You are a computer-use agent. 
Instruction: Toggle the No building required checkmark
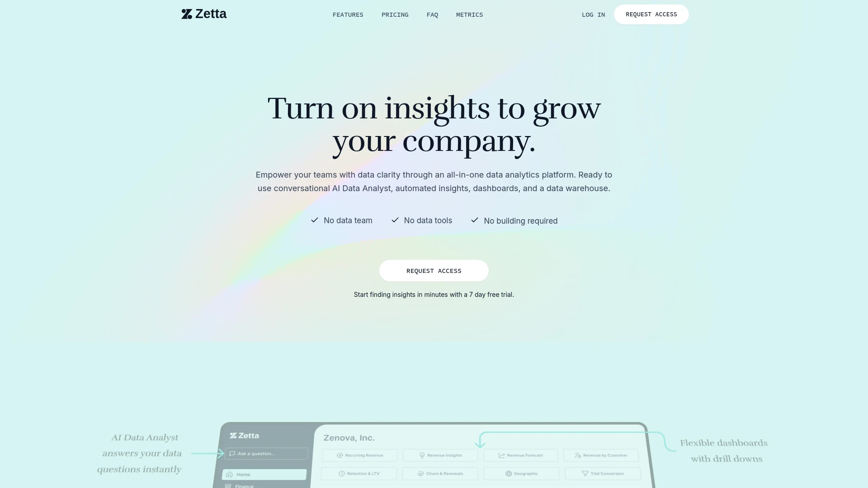tap(475, 221)
